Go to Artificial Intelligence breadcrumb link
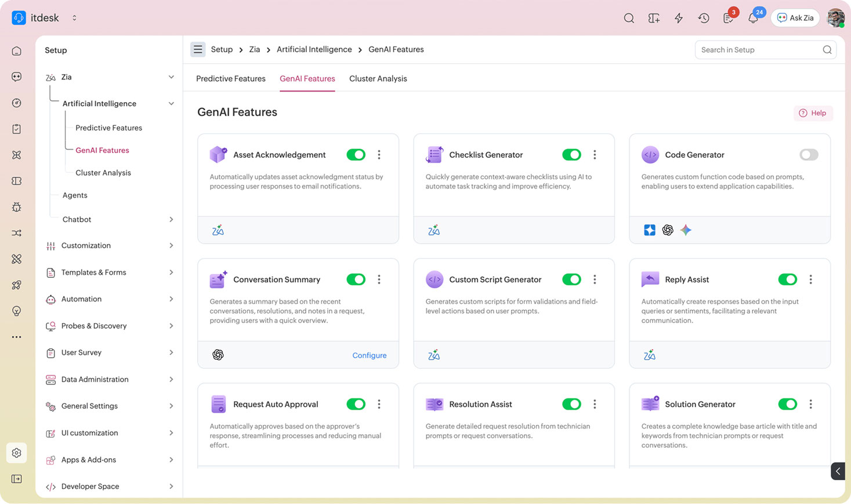Screen dimensions: 851x504 [314, 49]
